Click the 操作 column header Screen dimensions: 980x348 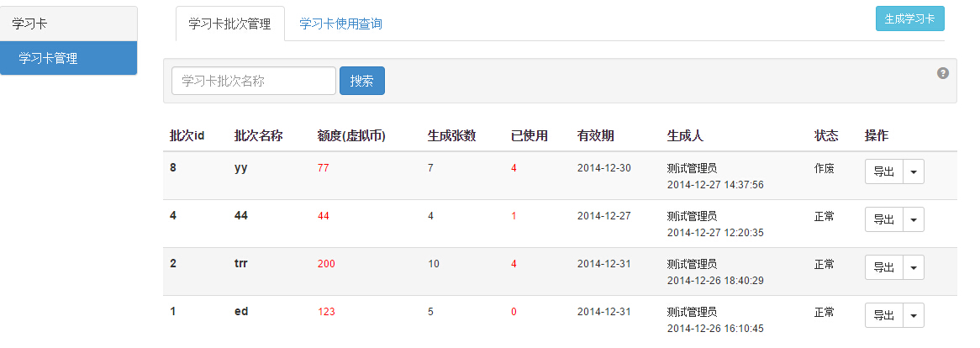click(877, 135)
